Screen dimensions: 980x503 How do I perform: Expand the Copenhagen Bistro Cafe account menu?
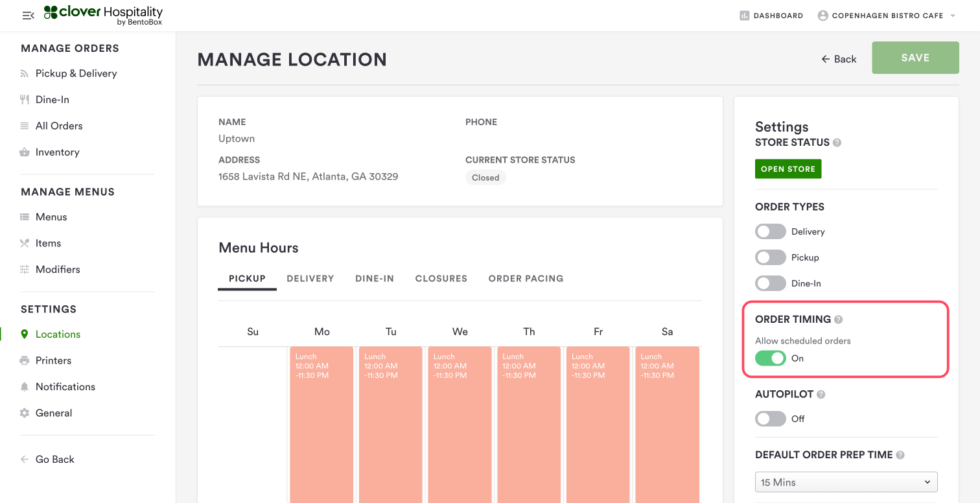(887, 16)
